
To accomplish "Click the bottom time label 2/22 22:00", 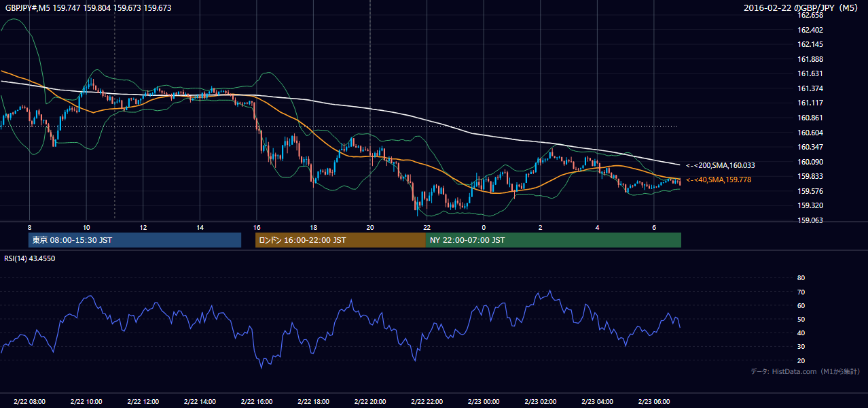I will [427, 402].
